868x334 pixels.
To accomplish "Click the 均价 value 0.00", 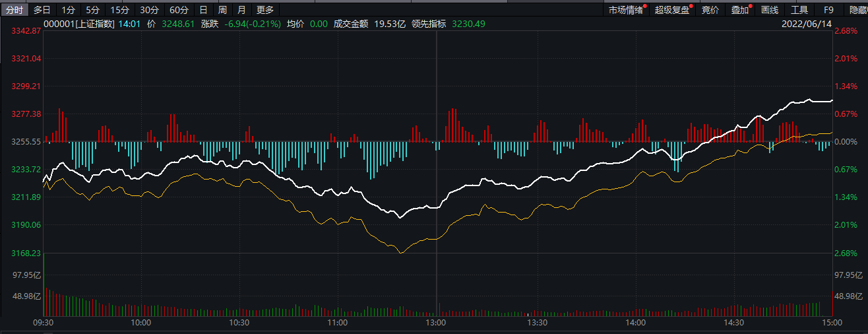I will 319,24.
